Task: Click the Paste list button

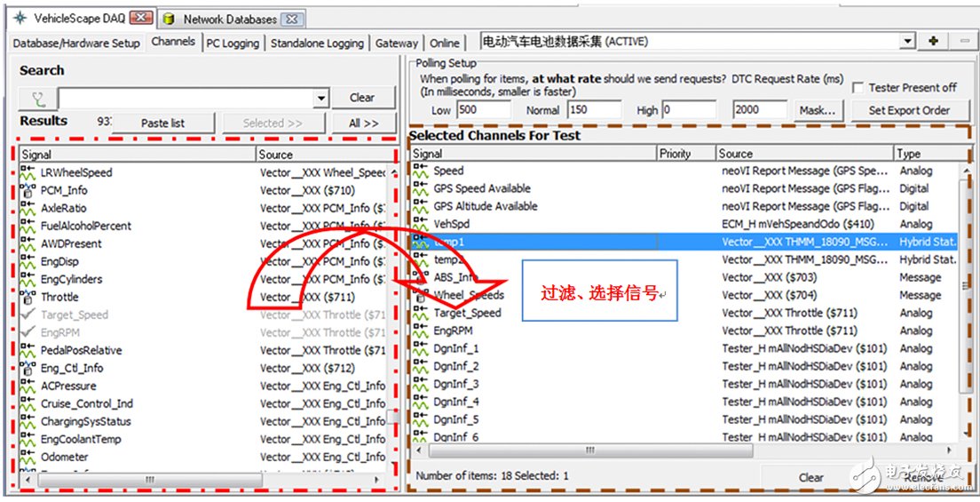Action: [163, 124]
